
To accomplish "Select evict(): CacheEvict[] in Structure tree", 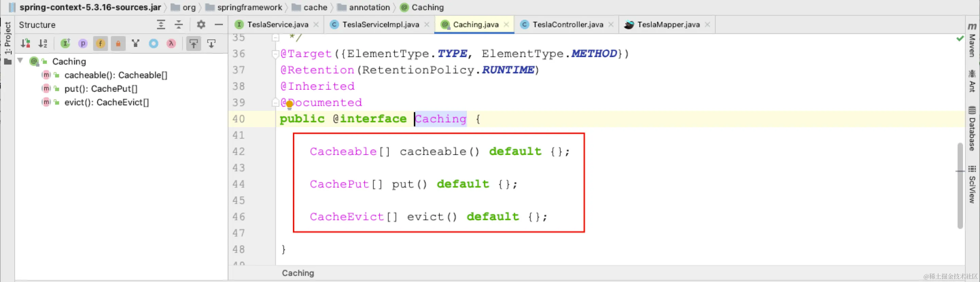I will (106, 102).
